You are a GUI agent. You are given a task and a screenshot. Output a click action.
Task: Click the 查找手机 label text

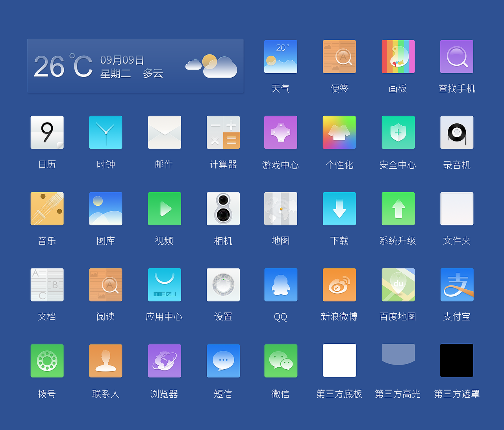[x=457, y=88]
